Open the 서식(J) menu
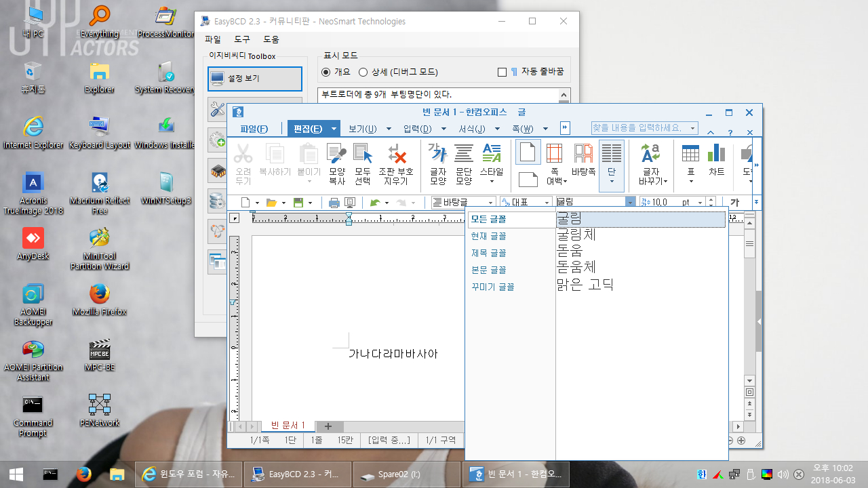The width and height of the screenshot is (868, 488). point(471,129)
